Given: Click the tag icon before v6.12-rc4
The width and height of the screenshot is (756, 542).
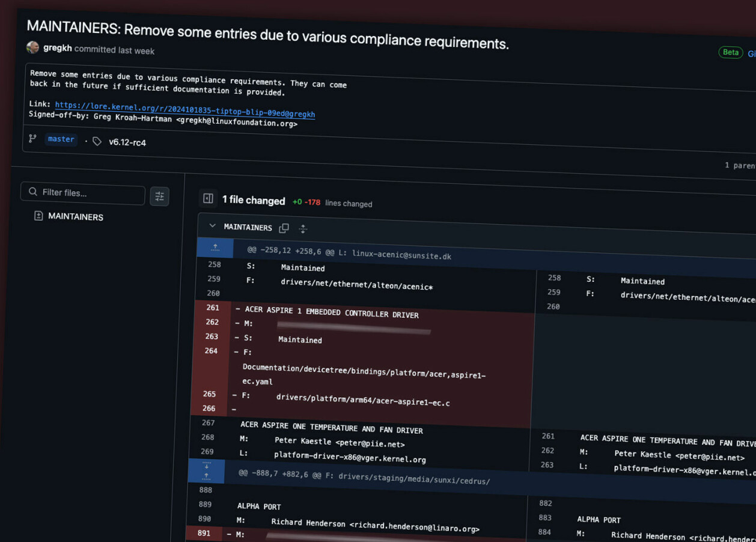Looking at the screenshot, I should 97,141.
